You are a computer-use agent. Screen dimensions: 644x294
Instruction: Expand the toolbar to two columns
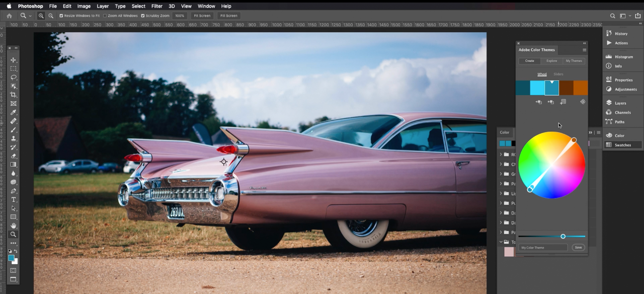pyautogui.click(x=16, y=48)
